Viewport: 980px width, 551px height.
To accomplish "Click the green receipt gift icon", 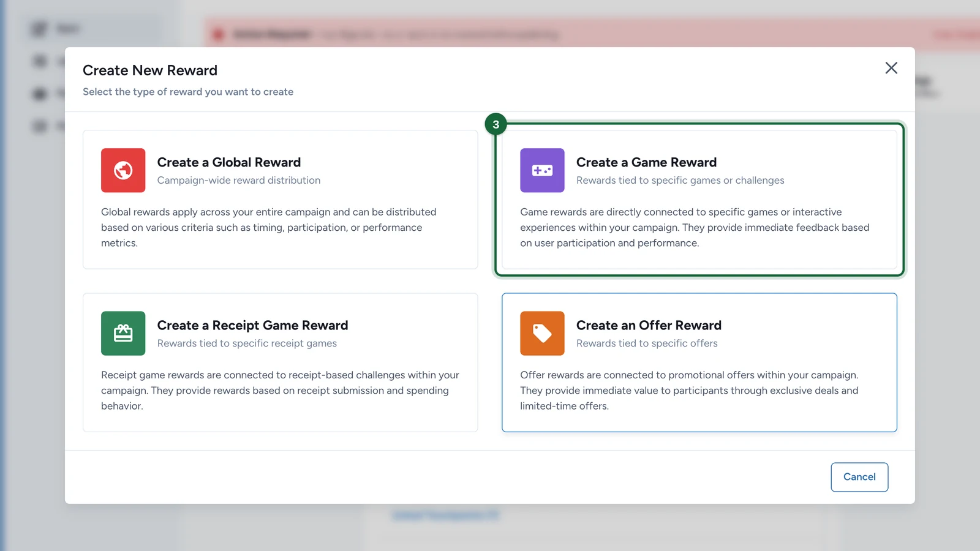I will coord(123,333).
